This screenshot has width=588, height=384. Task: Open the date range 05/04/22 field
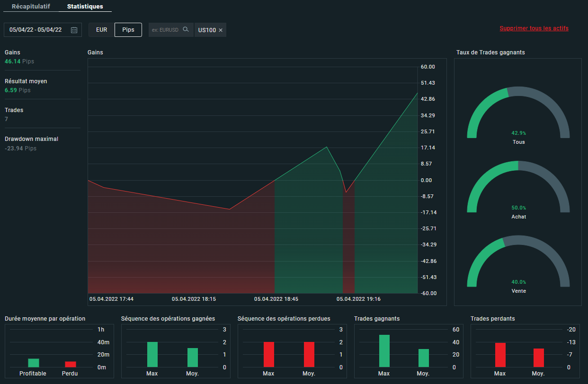[x=36, y=30]
